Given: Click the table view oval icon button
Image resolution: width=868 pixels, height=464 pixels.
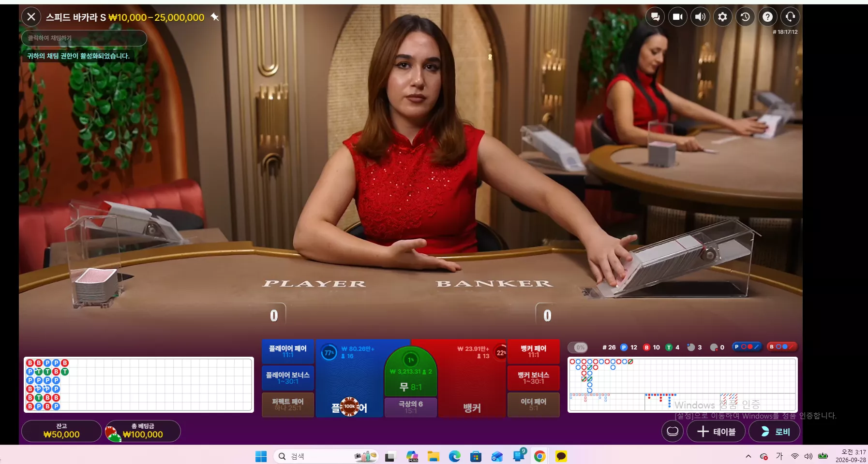Looking at the screenshot, I should point(673,431).
